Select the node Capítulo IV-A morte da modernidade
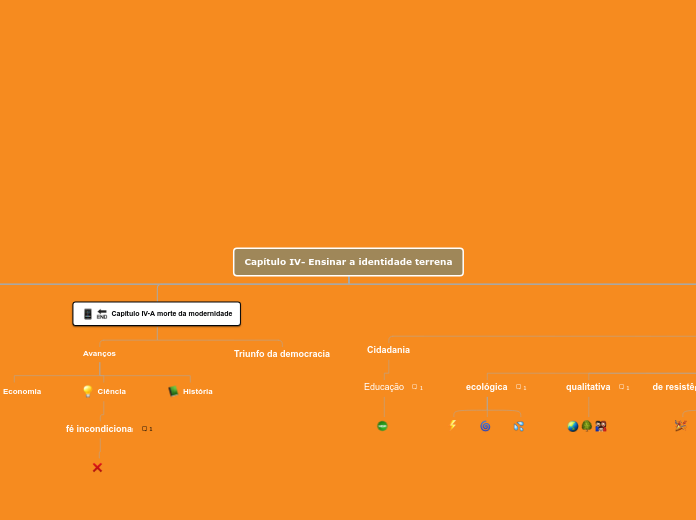Screen dimensions: 696x520 click(157, 314)
